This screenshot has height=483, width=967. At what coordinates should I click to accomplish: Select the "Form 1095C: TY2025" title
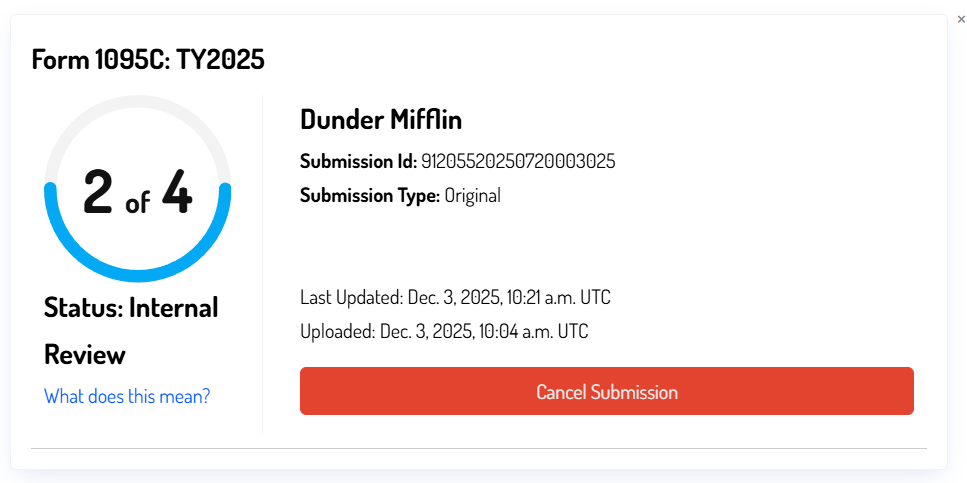tap(148, 60)
